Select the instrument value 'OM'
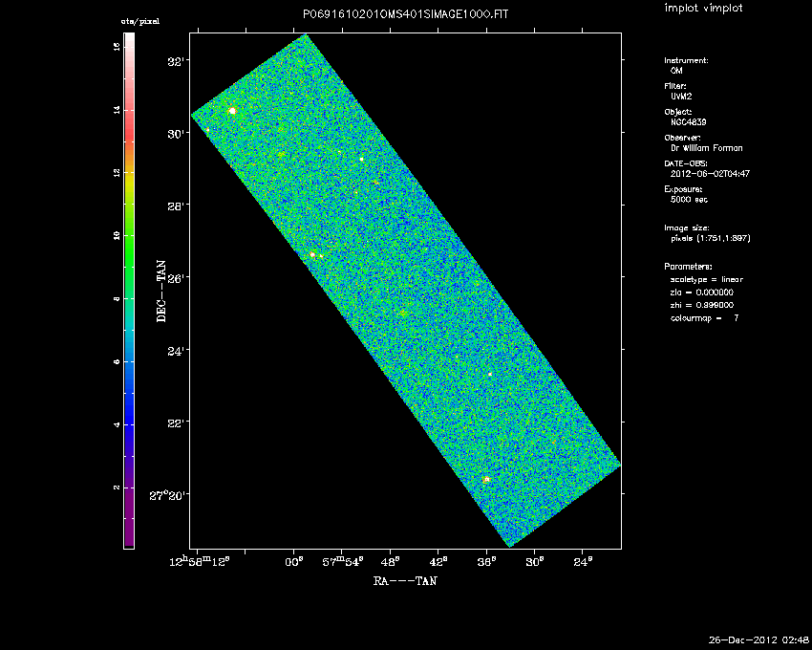Image resolution: width=812 pixels, height=650 pixels. pos(676,71)
